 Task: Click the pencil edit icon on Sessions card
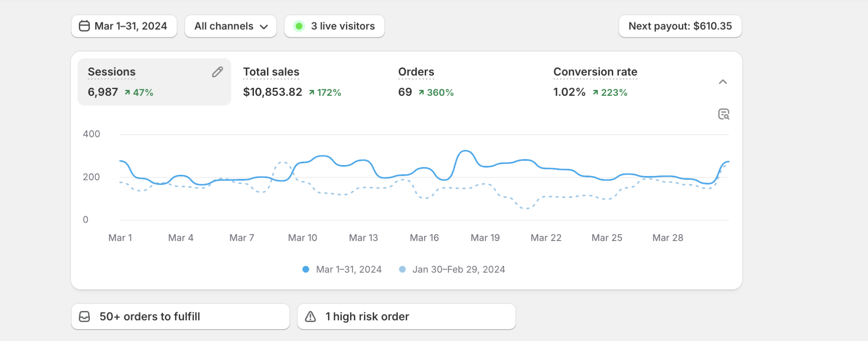tap(217, 72)
